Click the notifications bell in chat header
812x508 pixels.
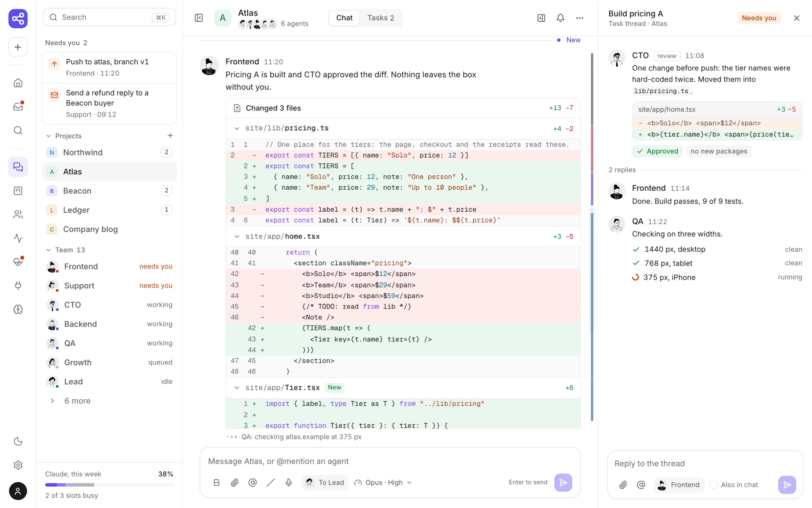pyautogui.click(x=560, y=18)
